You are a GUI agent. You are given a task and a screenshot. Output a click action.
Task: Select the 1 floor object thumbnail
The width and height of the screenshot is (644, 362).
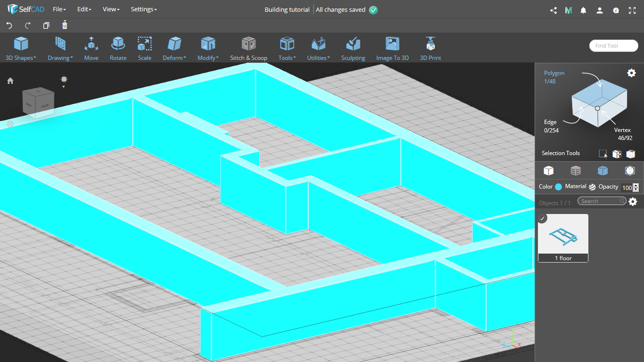pos(563,238)
